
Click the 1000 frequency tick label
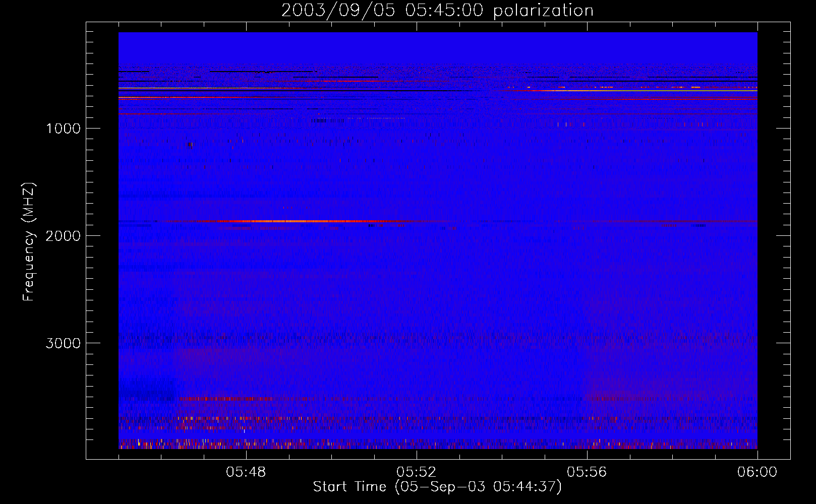tap(63, 129)
